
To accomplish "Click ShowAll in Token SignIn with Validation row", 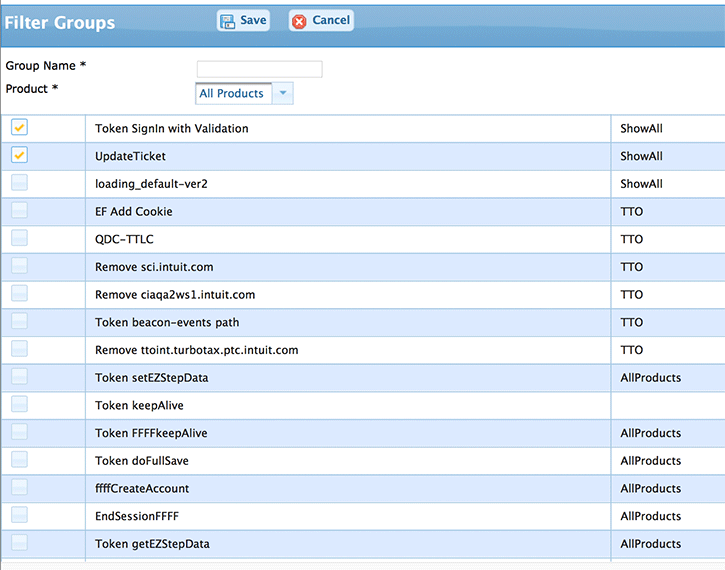I will click(x=641, y=129).
